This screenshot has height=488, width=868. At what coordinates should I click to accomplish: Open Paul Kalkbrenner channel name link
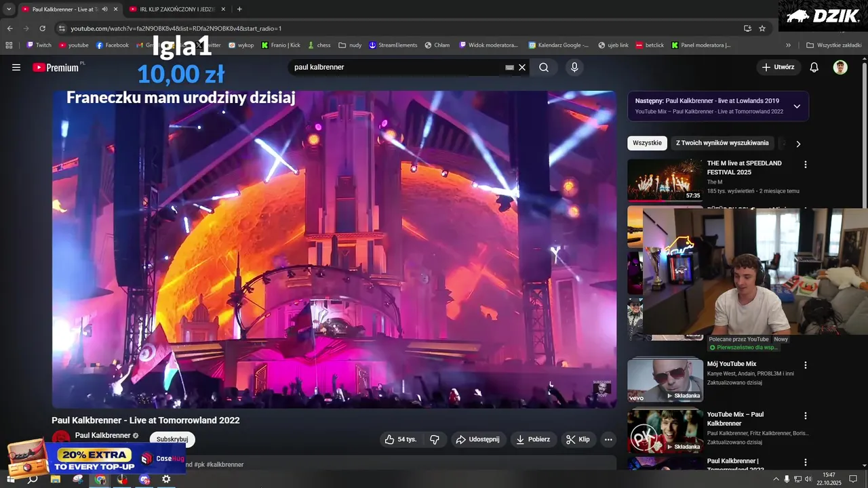pos(102,435)
